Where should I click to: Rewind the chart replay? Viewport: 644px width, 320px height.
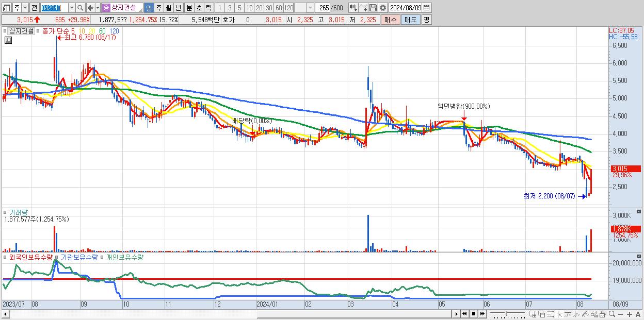(465, 314)
